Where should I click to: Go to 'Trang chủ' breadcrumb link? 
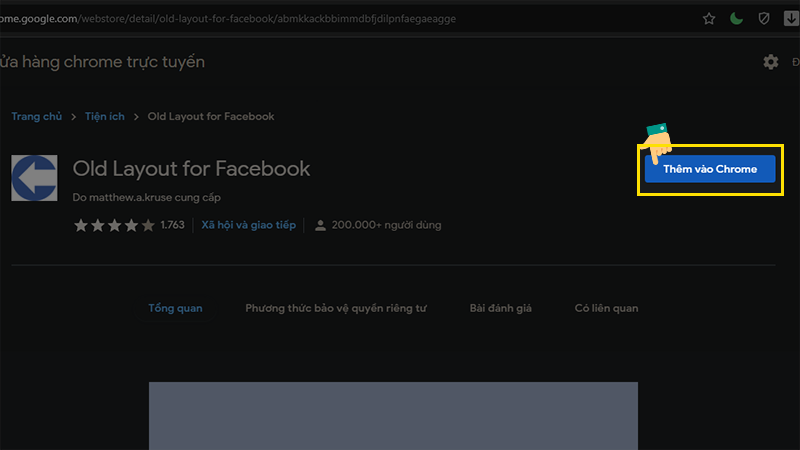pyautogui.click(x=37, y=116)
